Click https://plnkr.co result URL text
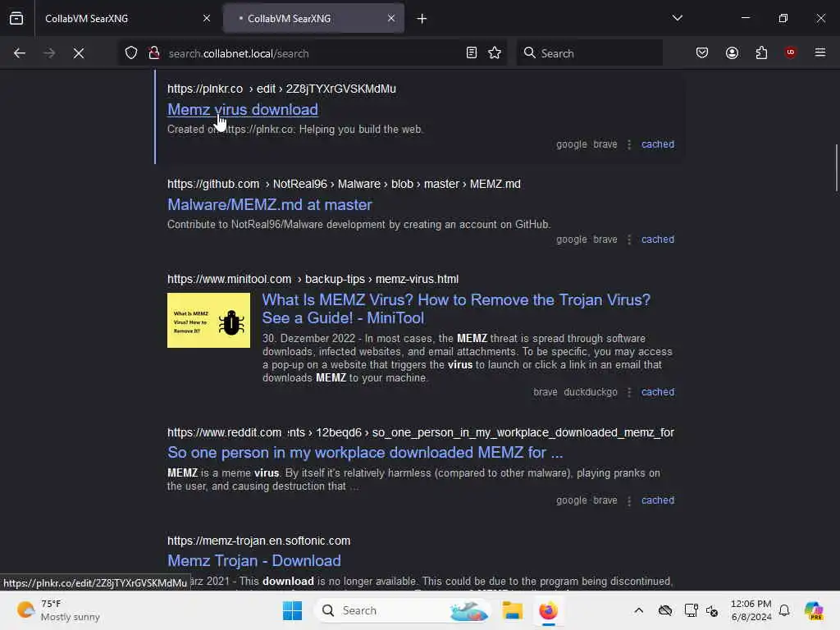This screenshot has width=840, height=630. point(204,89)
